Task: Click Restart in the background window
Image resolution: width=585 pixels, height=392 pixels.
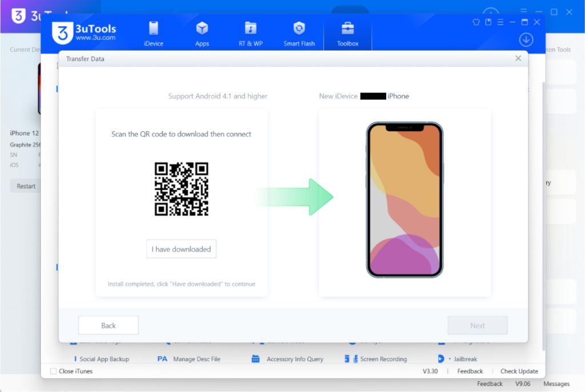Action: click(x=25, y=186)
